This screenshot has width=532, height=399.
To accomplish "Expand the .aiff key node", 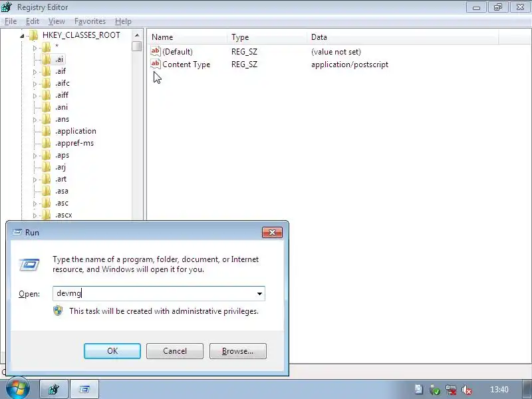I will pos(35,96).
